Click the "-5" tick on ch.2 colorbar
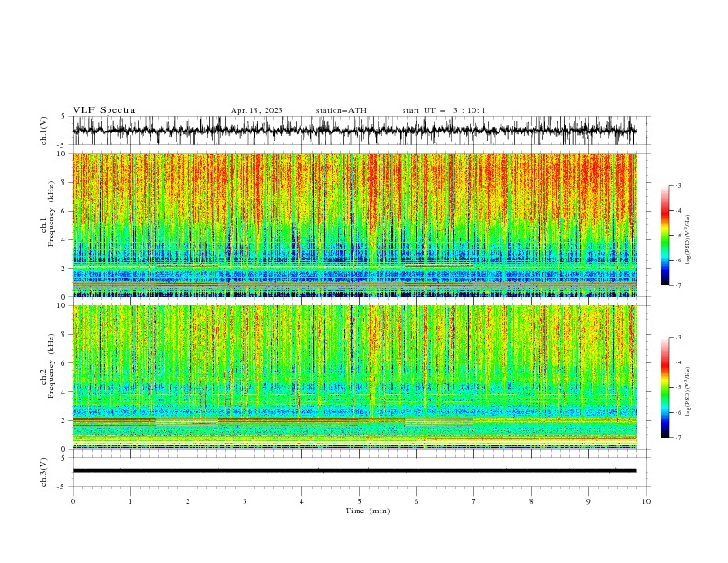 678,387
